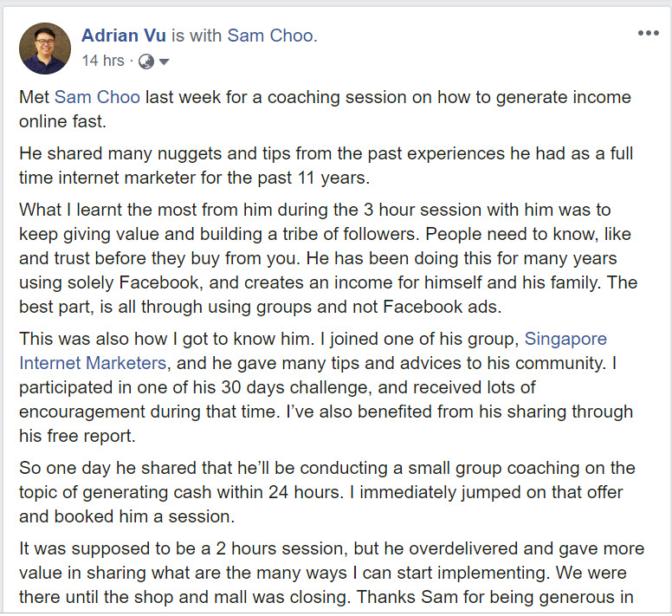Image resolution: width=672 pixels, height=616 pixels.
Task: Click the Adrian Vu author name
Action: (x=124, y=36)
